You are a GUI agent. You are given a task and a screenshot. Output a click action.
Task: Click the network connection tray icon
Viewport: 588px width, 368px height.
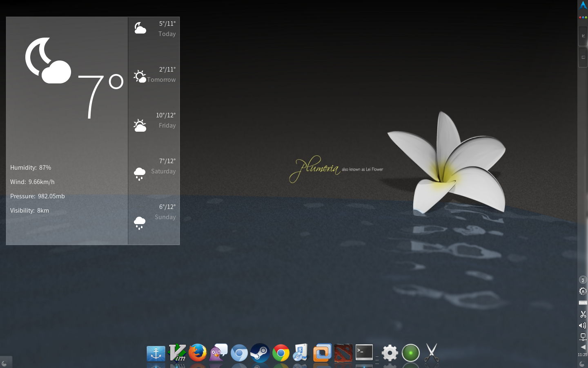(x=583, y=337)
